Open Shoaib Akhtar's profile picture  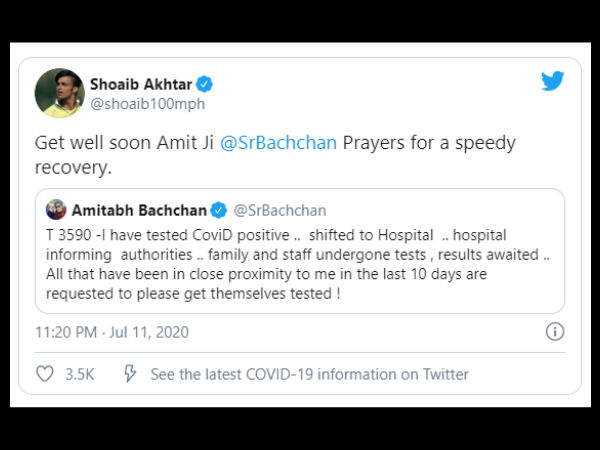[60, 93]
